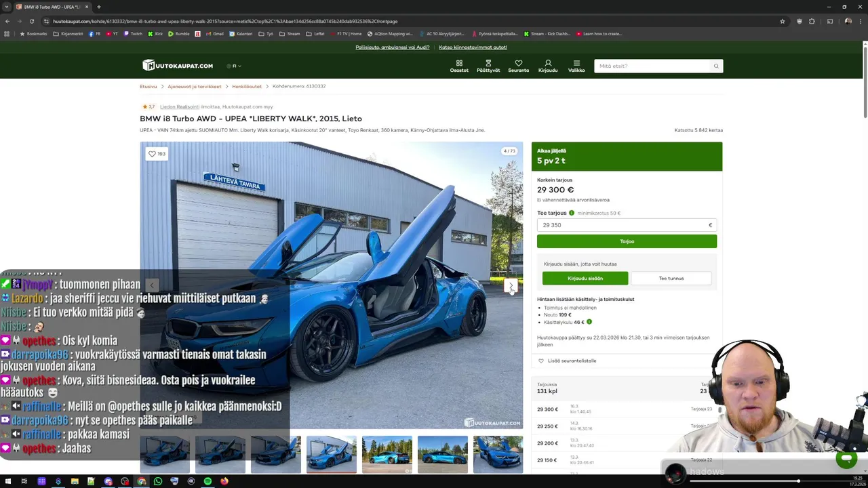Click info icon beside Tee tarjous
The image size is (868, 488).
[572, 213]
